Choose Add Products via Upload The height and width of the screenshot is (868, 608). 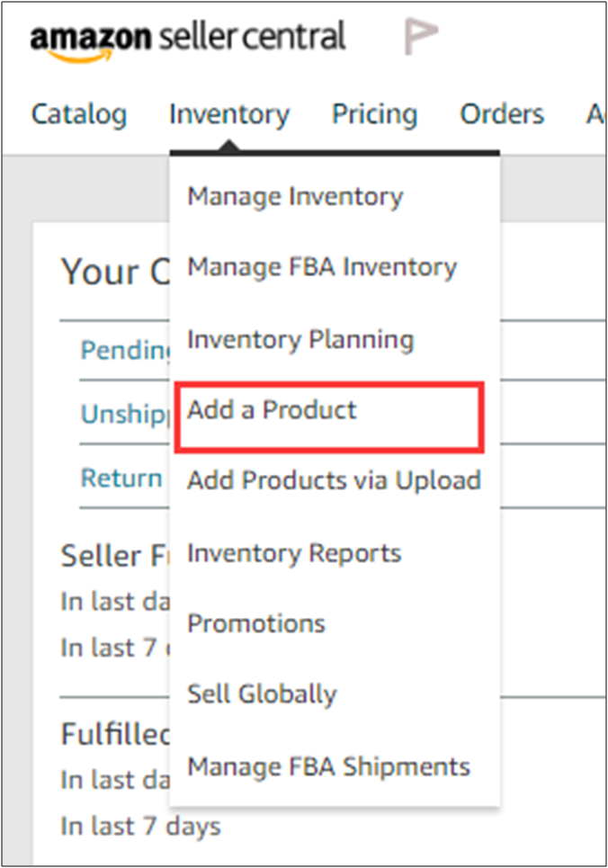point(334,480)
